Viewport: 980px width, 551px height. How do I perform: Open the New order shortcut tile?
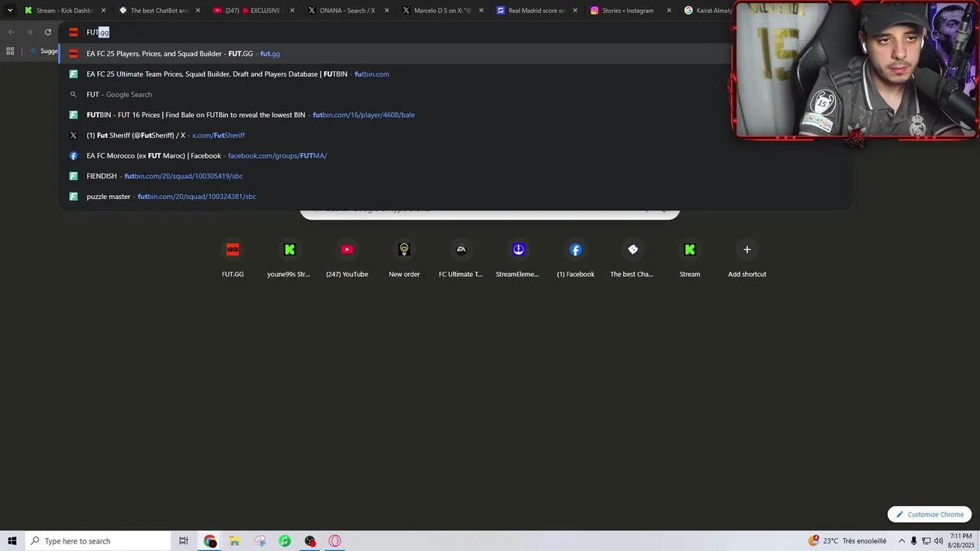pyautogui.click(x=404, y=259)
